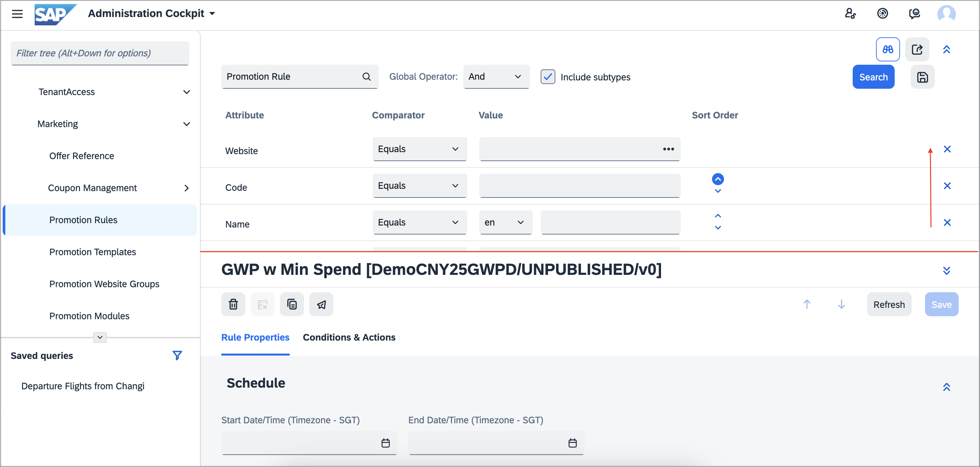Open the Name language en dropdown
The width and height of the screenshot is (980, 467).
coord(505,222)
